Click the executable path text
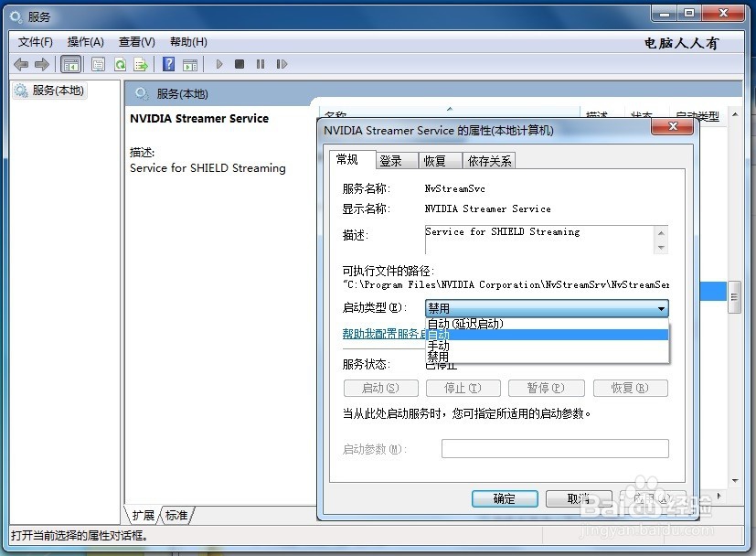Image resolution: width=756 pixels, height=556 pixels. point(506,285)
